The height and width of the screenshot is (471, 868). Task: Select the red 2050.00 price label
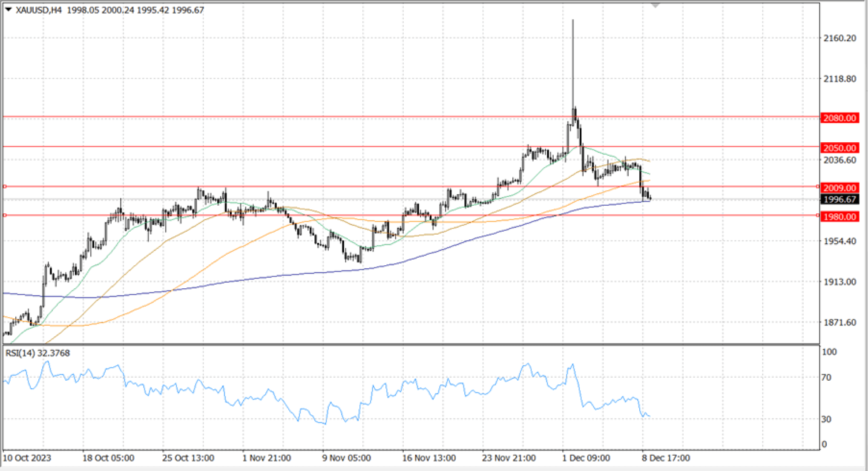pos(839,148)
